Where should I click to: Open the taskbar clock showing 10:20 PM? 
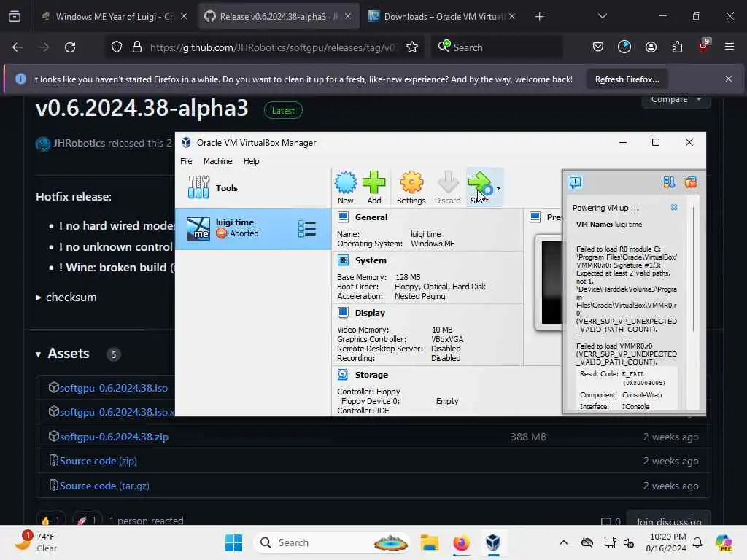coord(667,542)
